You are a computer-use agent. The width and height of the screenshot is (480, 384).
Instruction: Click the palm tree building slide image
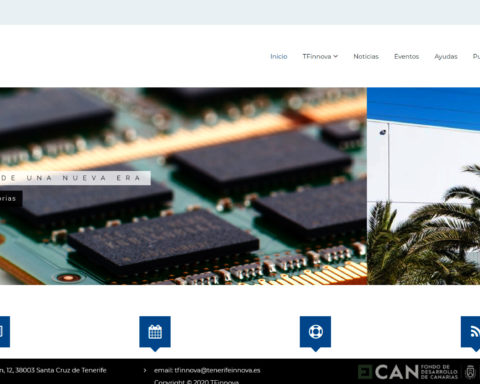coord(423,186)
